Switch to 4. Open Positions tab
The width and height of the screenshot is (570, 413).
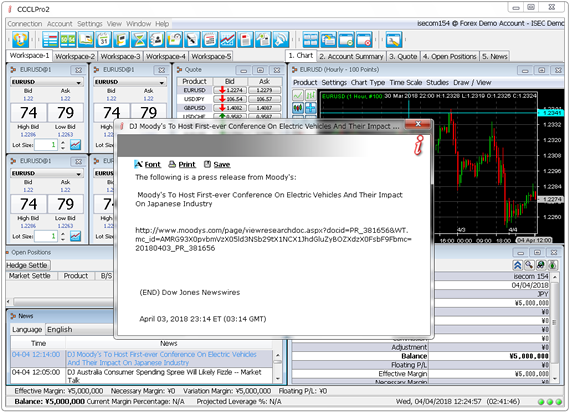coord(450,56)
